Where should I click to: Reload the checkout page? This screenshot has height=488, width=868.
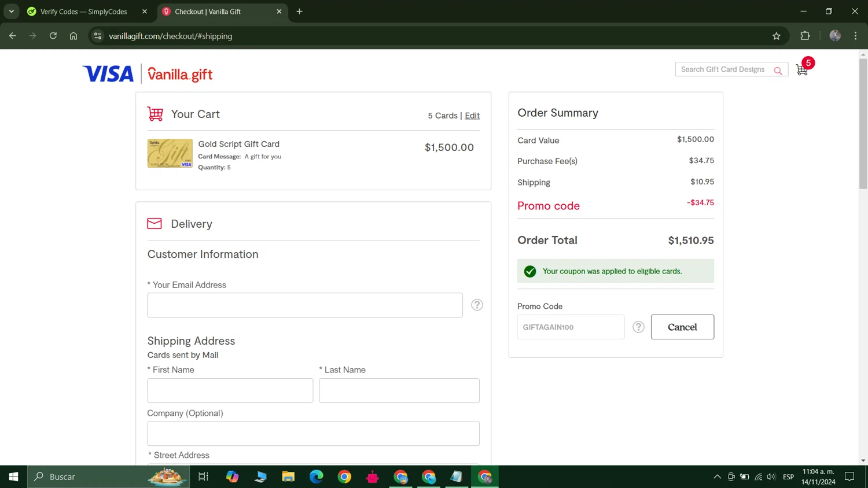pos(53,36)
